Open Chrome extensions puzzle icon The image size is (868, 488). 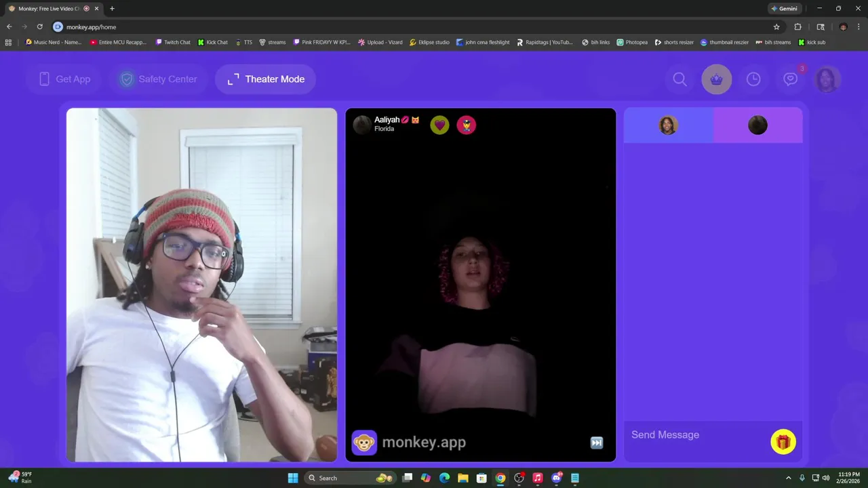pyautogui.click(x=797, y=27)
